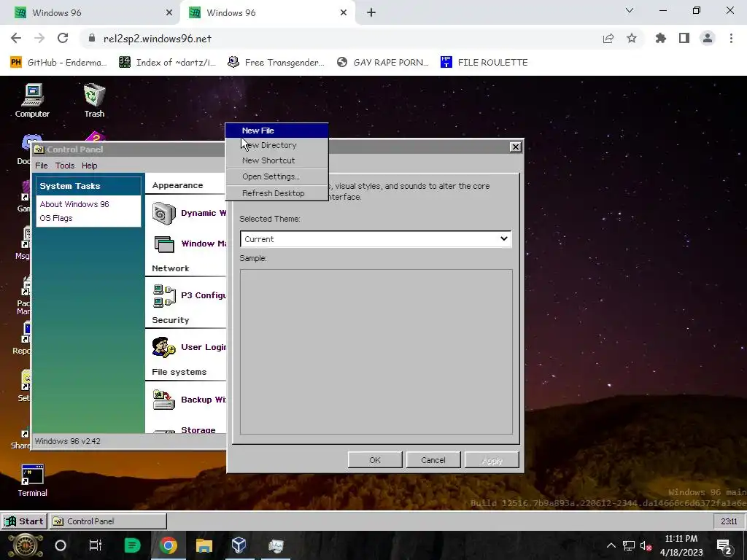Open a new browser tab
The width and height of the screenshot is (747, 560).
click(371, 13)
